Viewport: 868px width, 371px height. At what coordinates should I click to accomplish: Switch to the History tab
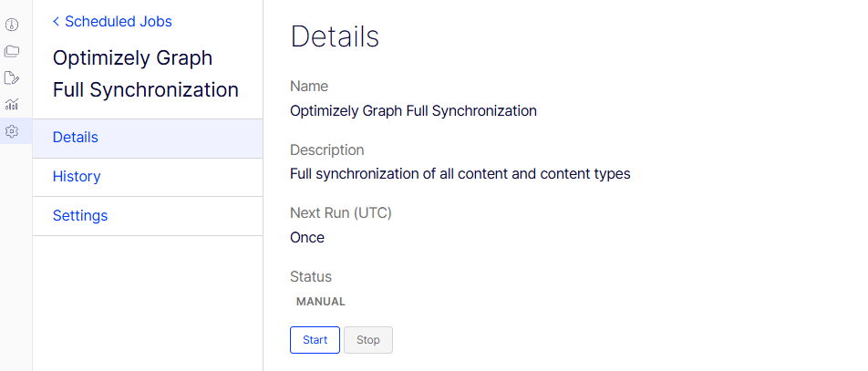coord(77,177)
